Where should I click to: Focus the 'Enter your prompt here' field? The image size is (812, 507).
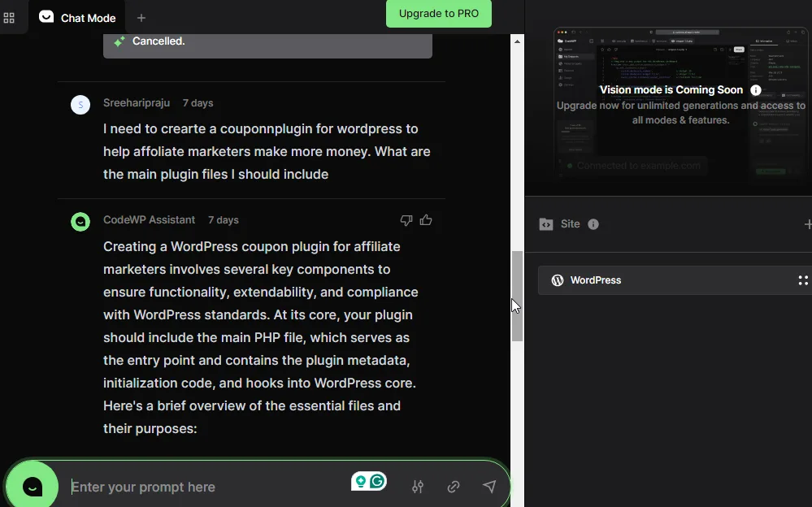pyautogui.click(x=207, y=487)
